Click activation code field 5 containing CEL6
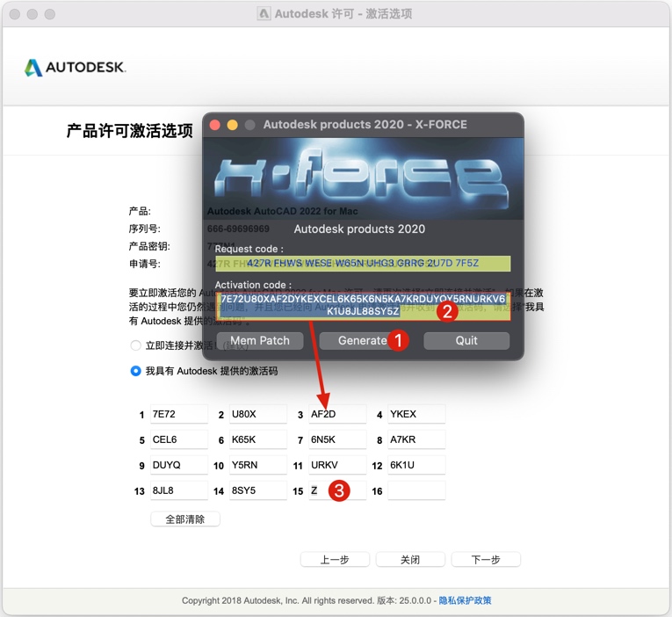672x617 pixels. [x=178, y=439]
